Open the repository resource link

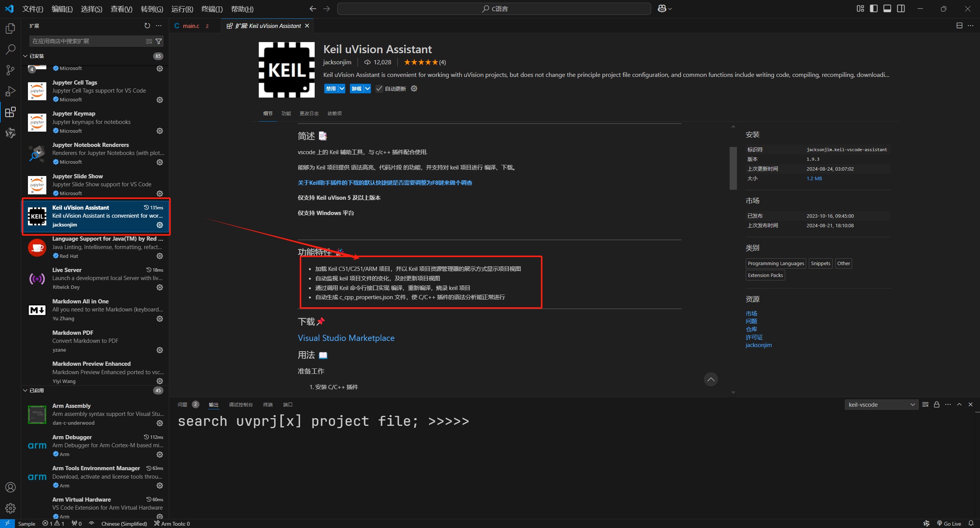coord(751,329)
